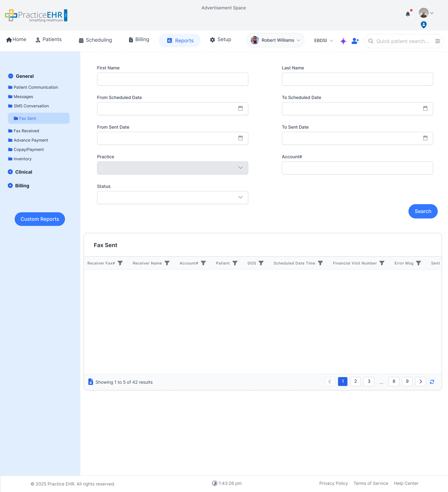Collapse the General report section

coord(10,76)
